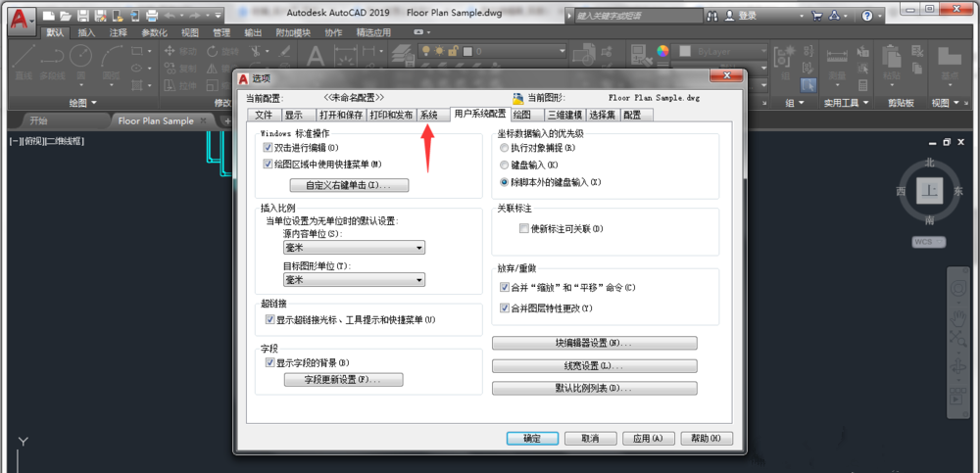Screen dimensions: 980x473
Task: Open the Layer Properties stacked-sheets icon
Action: point(403,56)
